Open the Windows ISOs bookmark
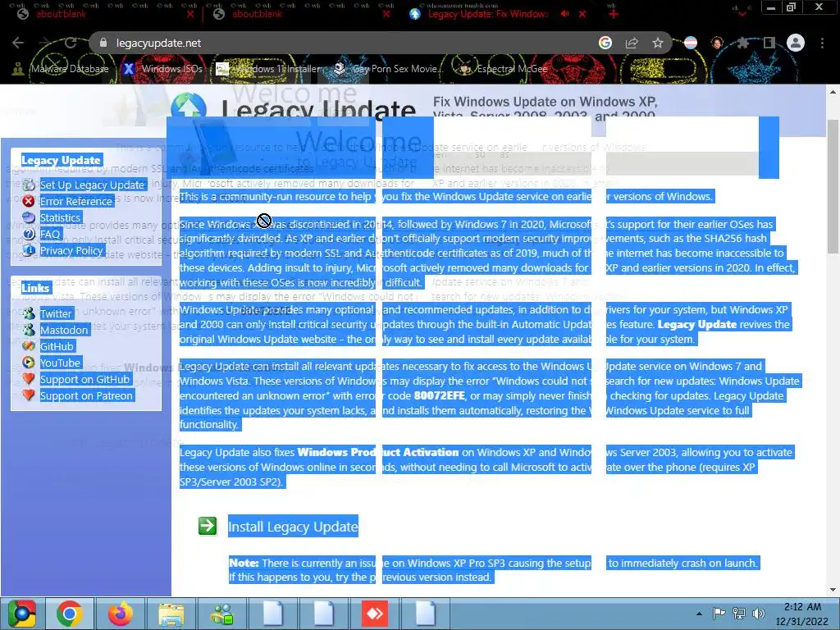The image size is (840, 630). 163,69
